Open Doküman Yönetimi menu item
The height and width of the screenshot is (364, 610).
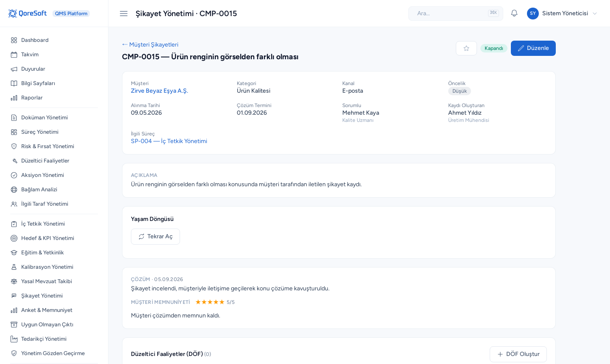tap(54, 118)
